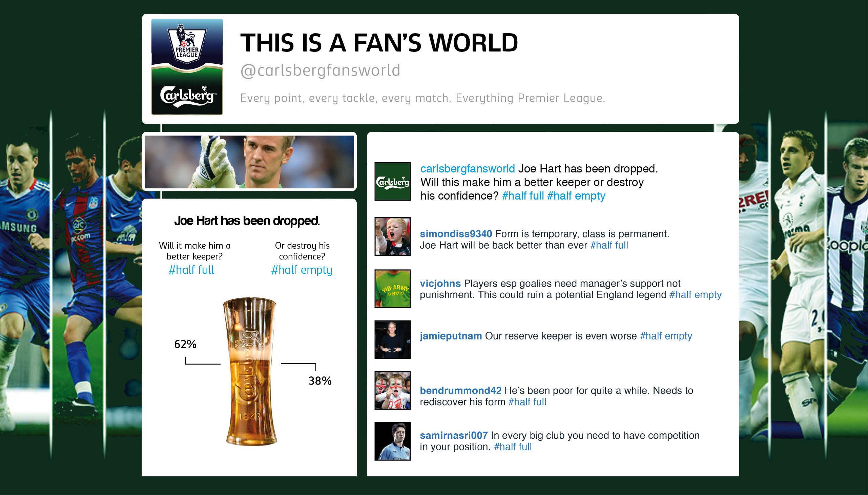Viewport: 868px width, 495px height.
Task: Click the samirnasri007 username
Action: (454, 435)
